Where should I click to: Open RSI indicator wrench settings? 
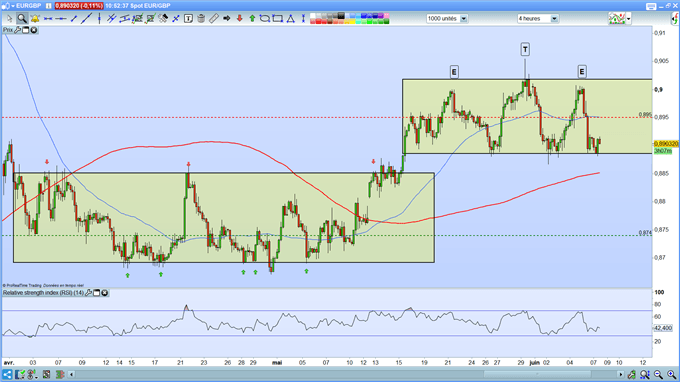88,293
